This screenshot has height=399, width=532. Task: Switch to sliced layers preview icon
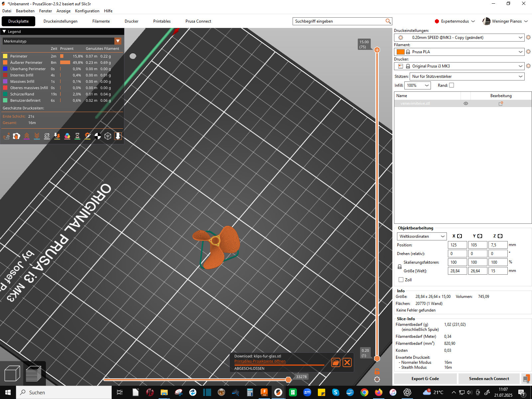click(34, 373)
